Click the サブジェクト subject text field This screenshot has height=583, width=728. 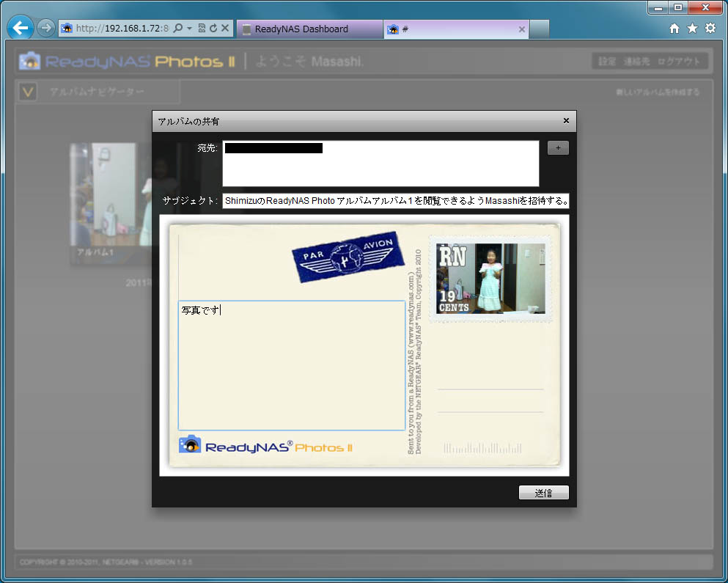pos(396,201)
